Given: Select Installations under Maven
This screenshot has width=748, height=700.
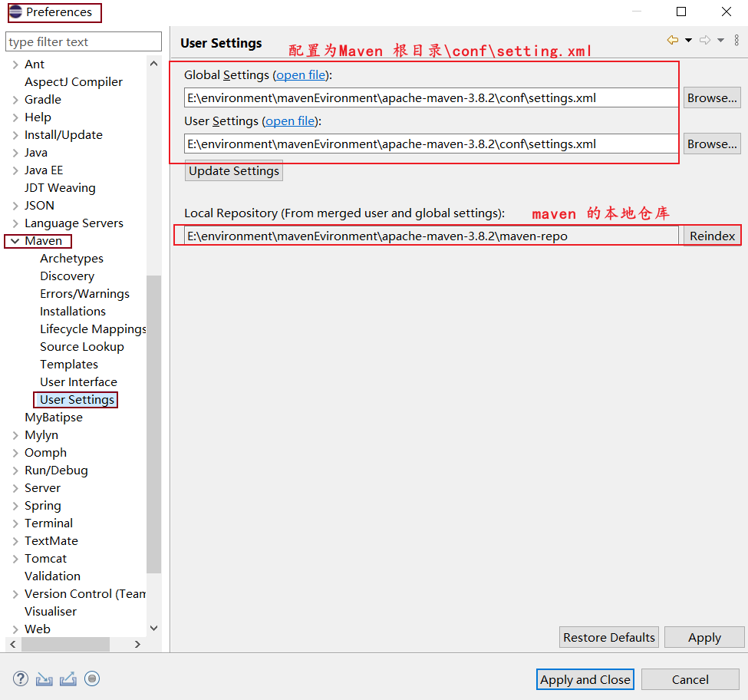Looking at the screenshot, I should (x=73, y=312).
